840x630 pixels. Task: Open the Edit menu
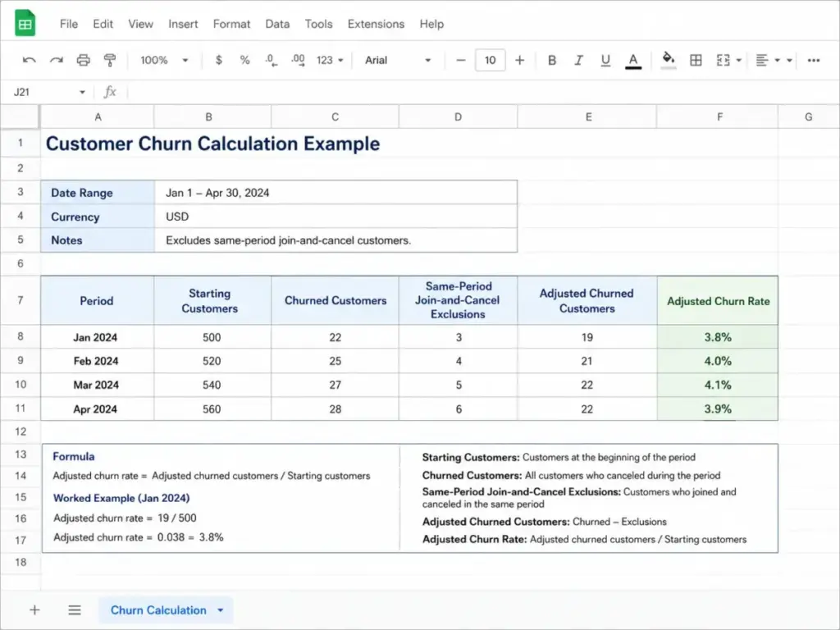[x=103, y=24]
